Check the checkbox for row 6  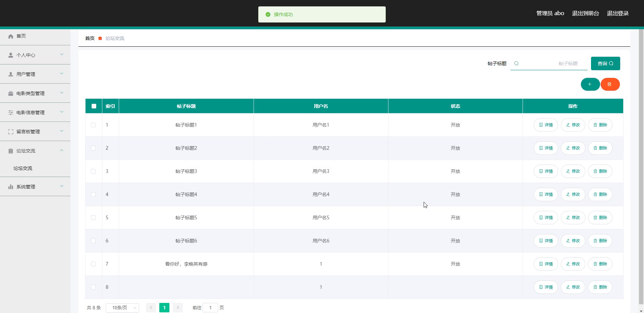pyautogui.click(x=93, y=241)
